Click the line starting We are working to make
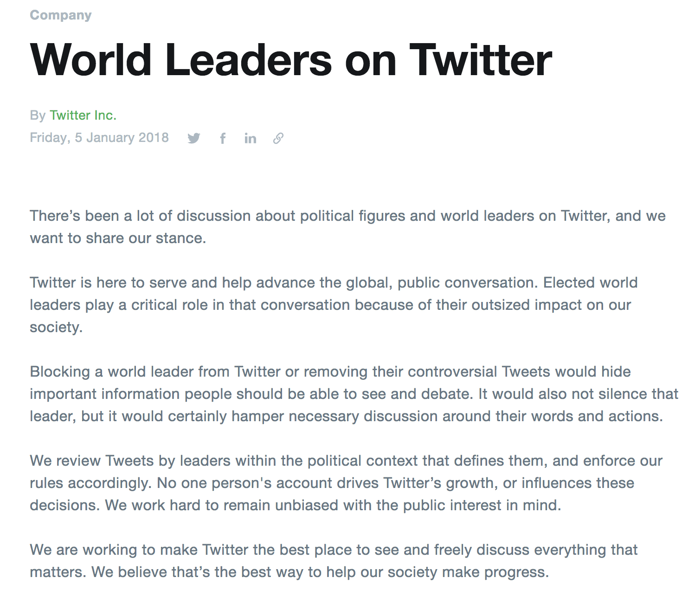This screenshot has height=616, width=682. click(x=334, y=550)
